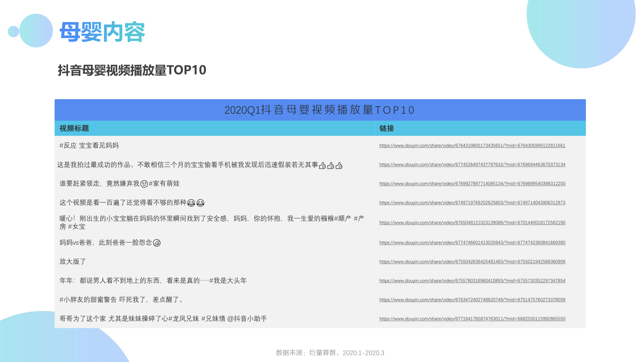Click the rolling laugh emoji after 一脸怨念

(x=157, y=243)
